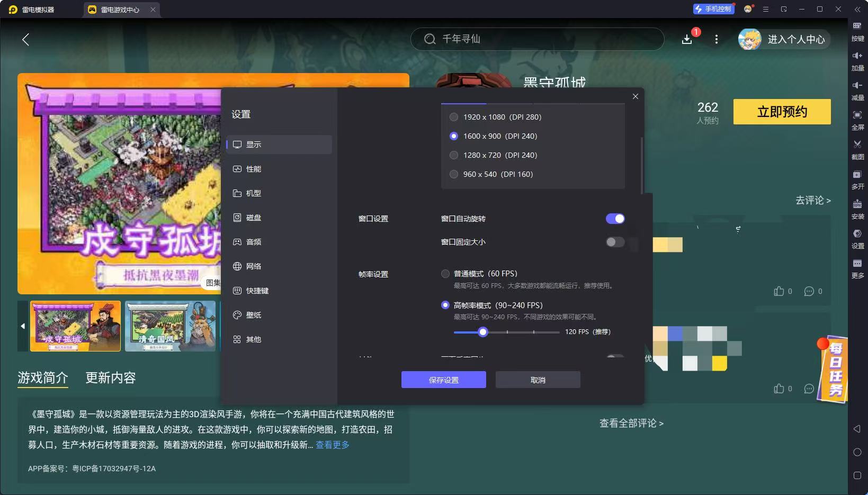Open the 机型 device model section
Screen dimensions: 868x495
click(279, 193)
